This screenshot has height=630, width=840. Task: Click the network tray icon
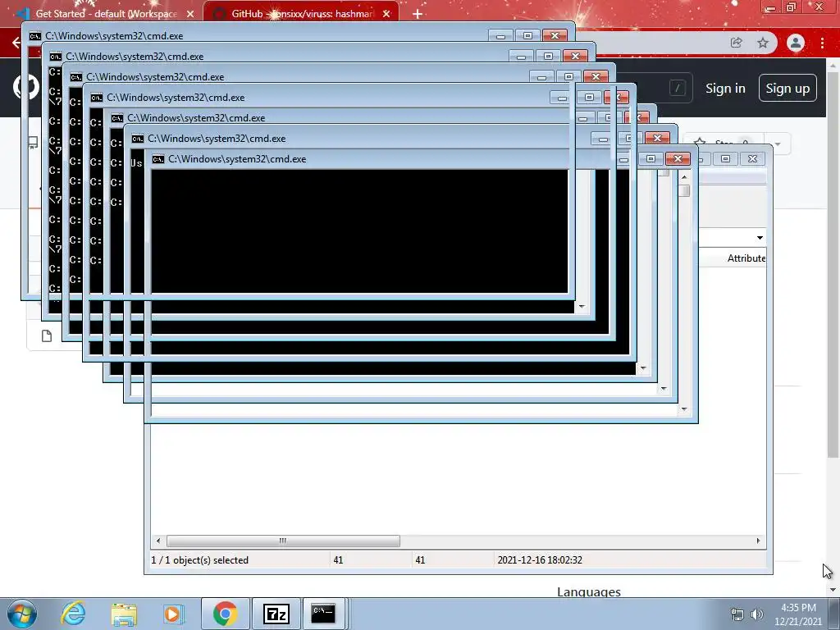click(x=737, y=614)
